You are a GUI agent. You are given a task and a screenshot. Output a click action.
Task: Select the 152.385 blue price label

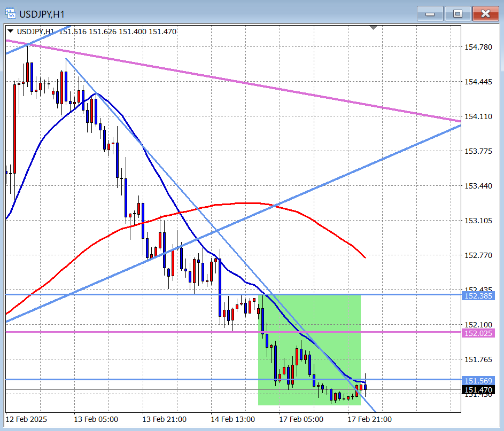click(478, 295)
